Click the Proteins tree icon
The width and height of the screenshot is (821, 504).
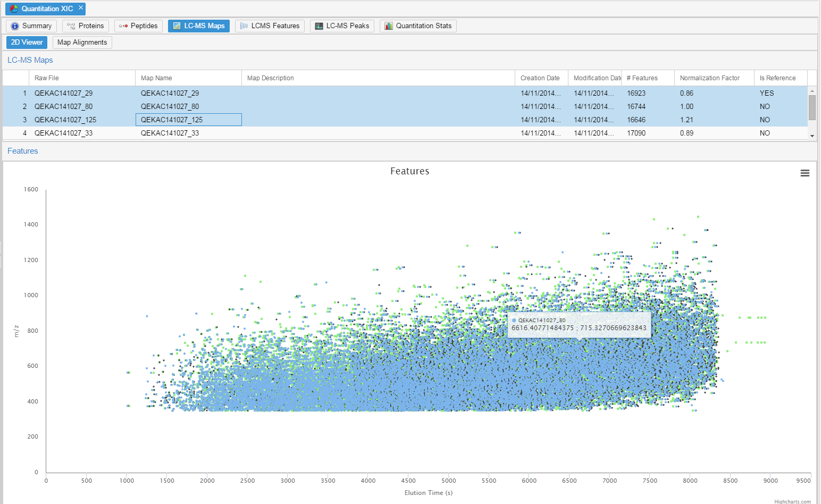71,26
